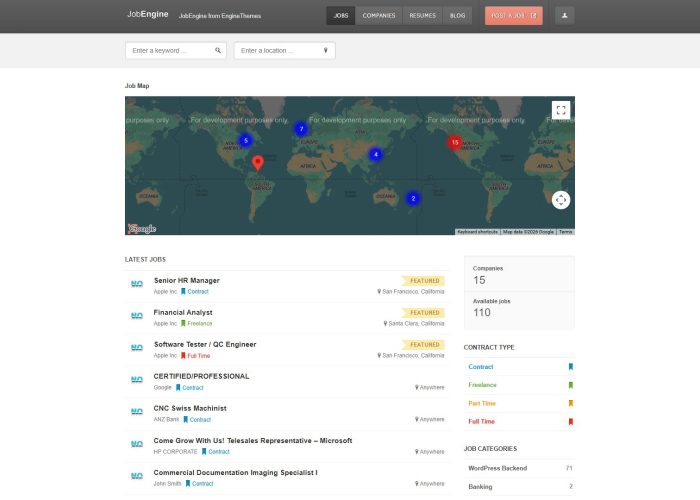
Task: Open the Companies menu item
Action: (379, 16)
